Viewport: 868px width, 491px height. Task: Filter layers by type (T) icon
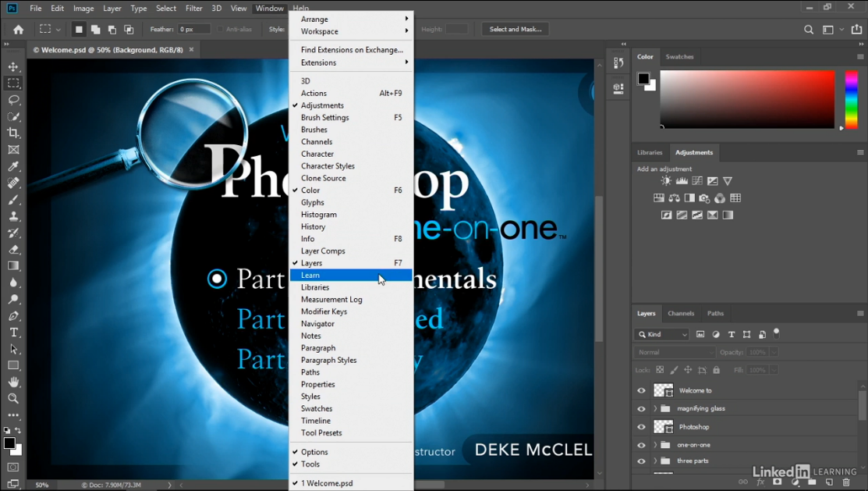pos(732,334)
